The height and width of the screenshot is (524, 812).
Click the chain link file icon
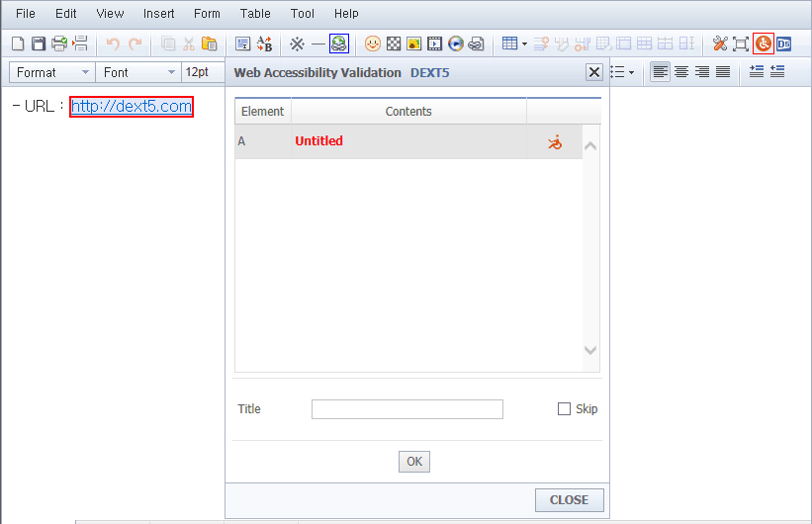(476, 44)
